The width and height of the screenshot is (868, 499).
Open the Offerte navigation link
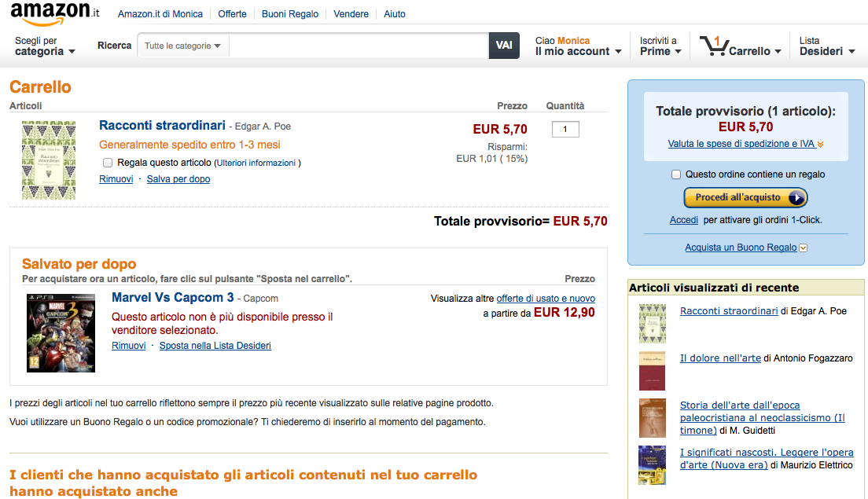pyautogui.click(x=232, y=14)
